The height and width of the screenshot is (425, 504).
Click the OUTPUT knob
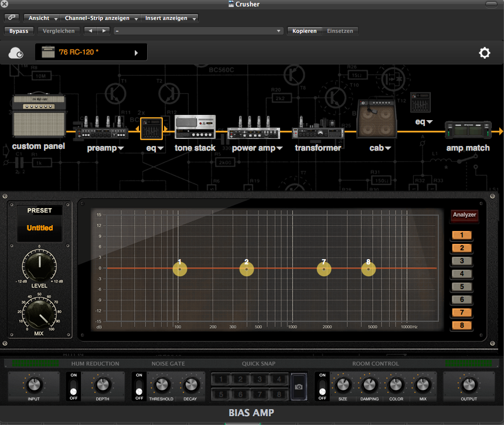pyautogui.click(x=469, y=385)
